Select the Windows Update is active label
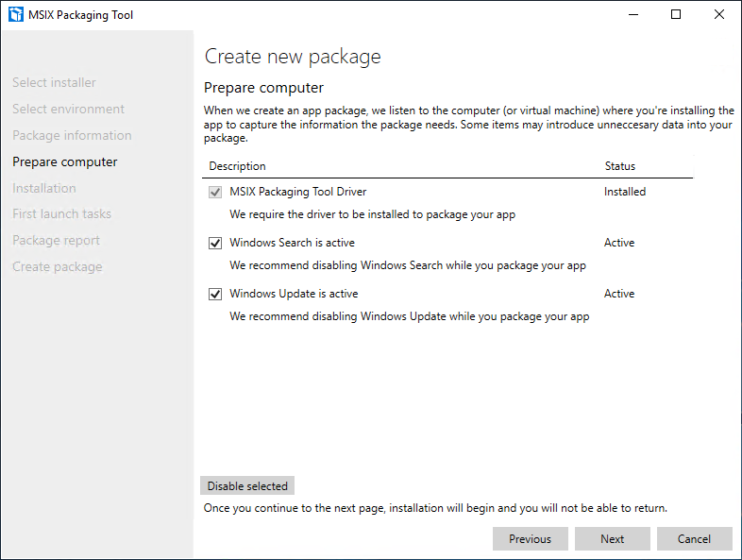This screenshot has width=742, height=560. (x=294, y=294)
